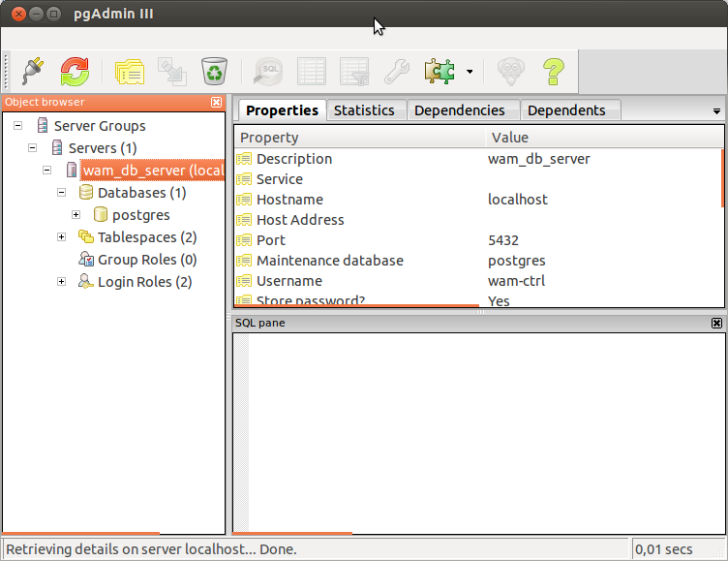Close the SQL pane
This screenshot has height=561, width=728.
pyautogui.click(x=716, y=323)
